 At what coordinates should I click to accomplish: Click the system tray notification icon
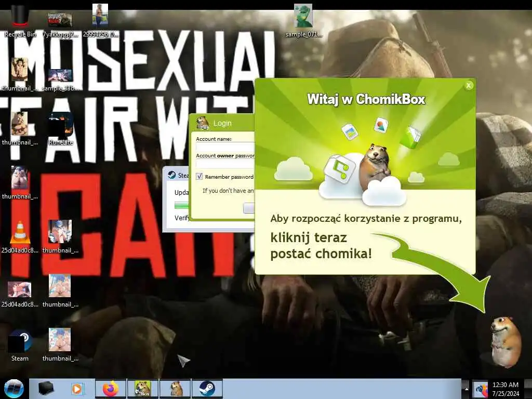pos(480,390)
